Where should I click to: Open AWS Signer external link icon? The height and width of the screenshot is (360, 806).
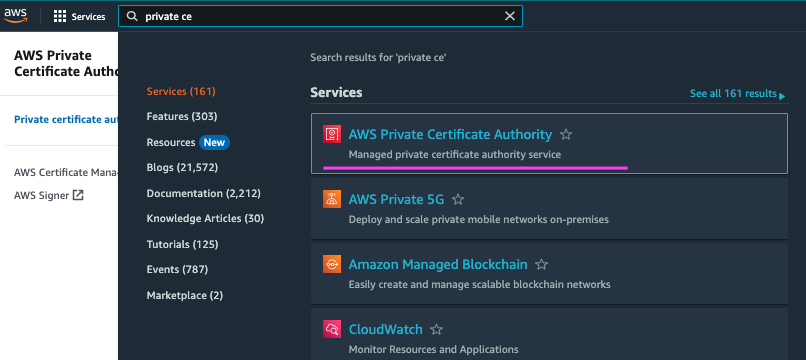[x=78, y=195]
